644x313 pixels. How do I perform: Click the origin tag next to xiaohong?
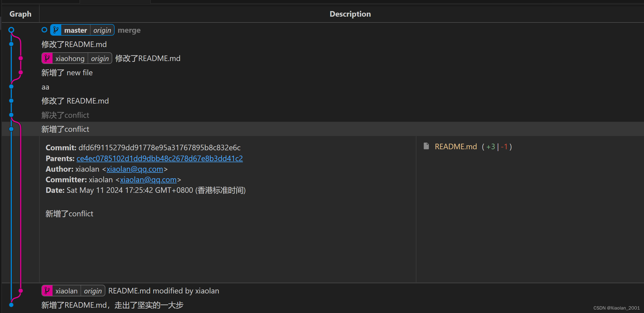tap(100, 58)
